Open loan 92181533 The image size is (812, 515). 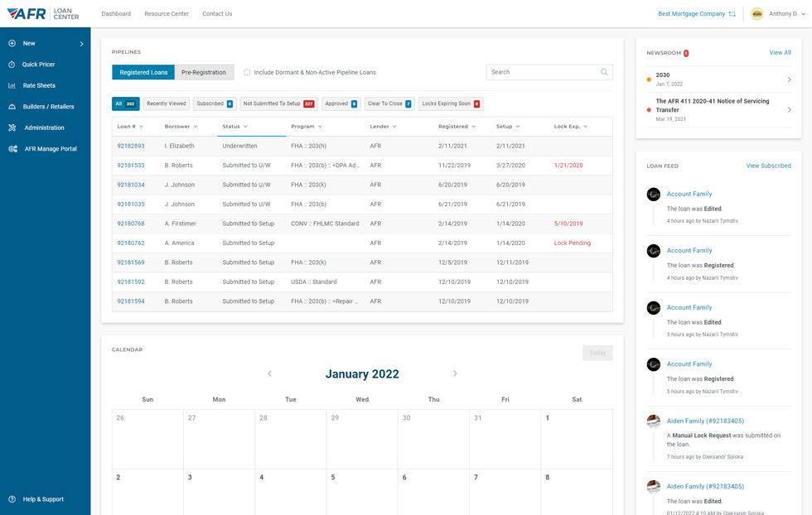[x=131, y=166]
